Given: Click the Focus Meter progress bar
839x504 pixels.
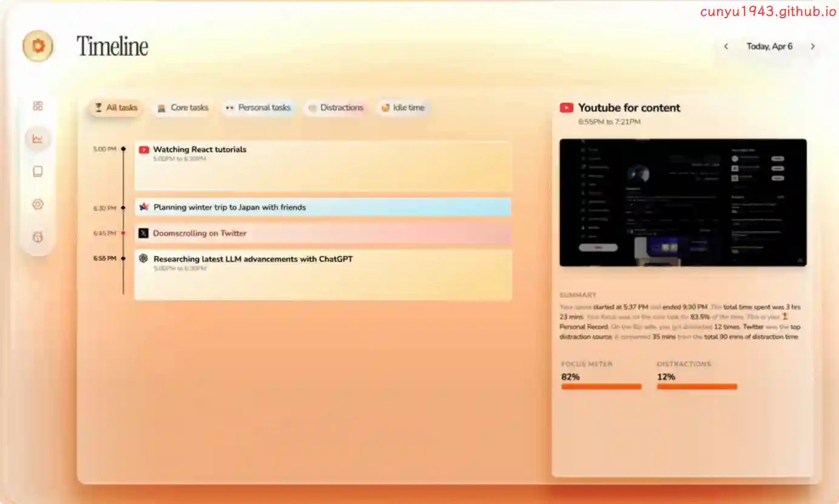Looking at the screenshot, I should (601, 386).
